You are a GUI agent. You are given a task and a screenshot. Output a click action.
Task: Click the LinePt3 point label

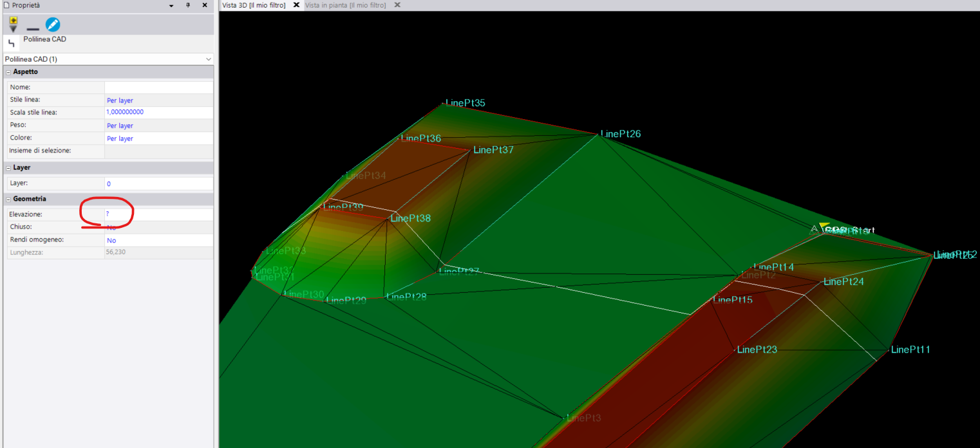pos(584,418)
